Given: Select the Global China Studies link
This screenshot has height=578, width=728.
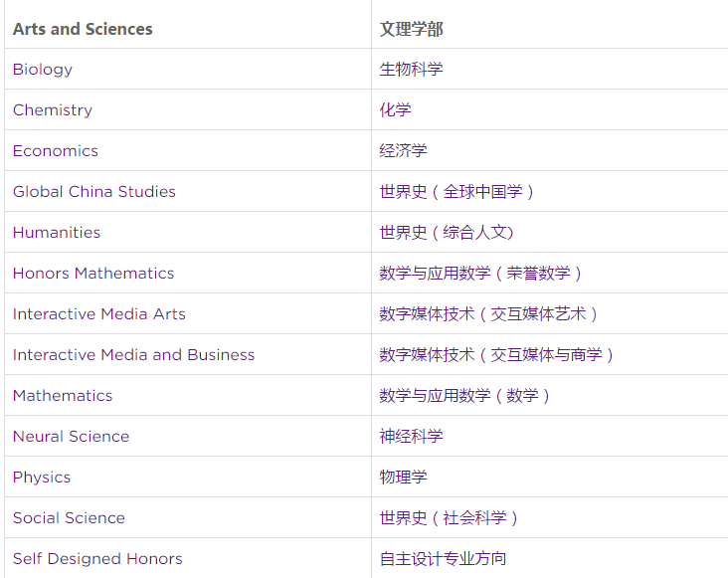Looking at the screenshot, I should click(x=94, y=192).
